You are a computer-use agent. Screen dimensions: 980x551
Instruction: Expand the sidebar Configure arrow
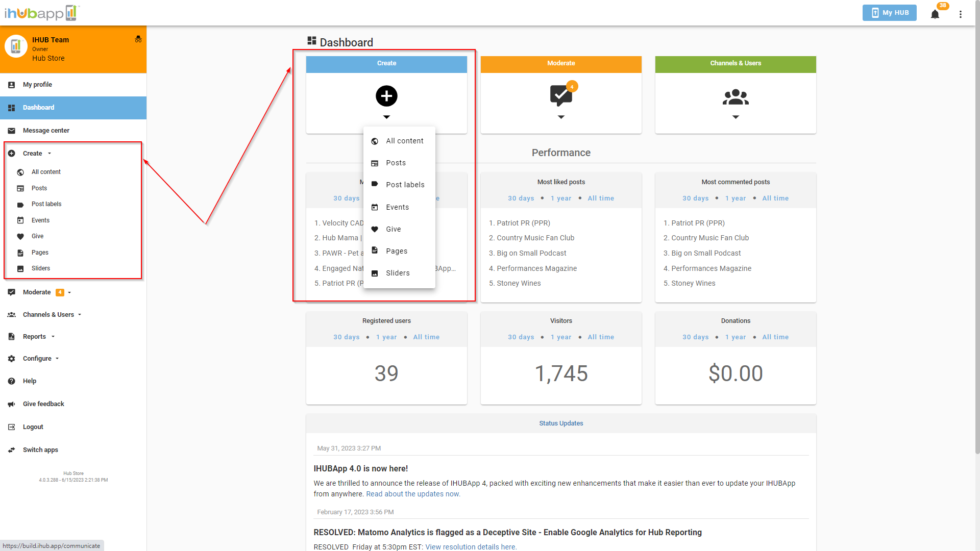tap(57, 359)
